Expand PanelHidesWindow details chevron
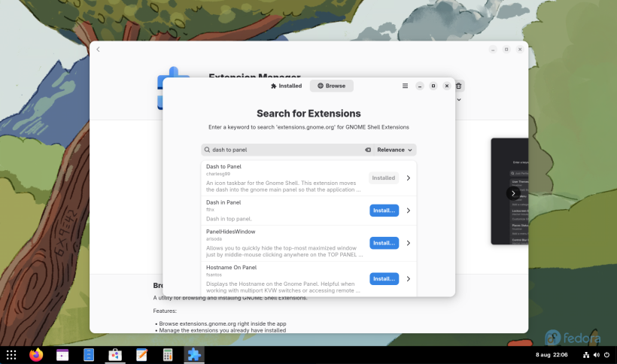This screenshot has width=617, height=364. (409, 243)
